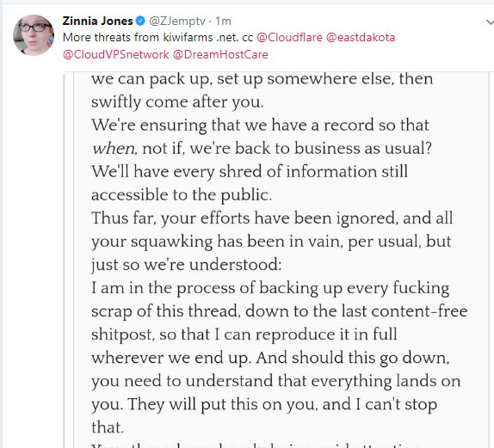Click 'accessible to the public.' line in image
Screen dimensions: 494x448
pyautogui.click(x=182, y=195)
